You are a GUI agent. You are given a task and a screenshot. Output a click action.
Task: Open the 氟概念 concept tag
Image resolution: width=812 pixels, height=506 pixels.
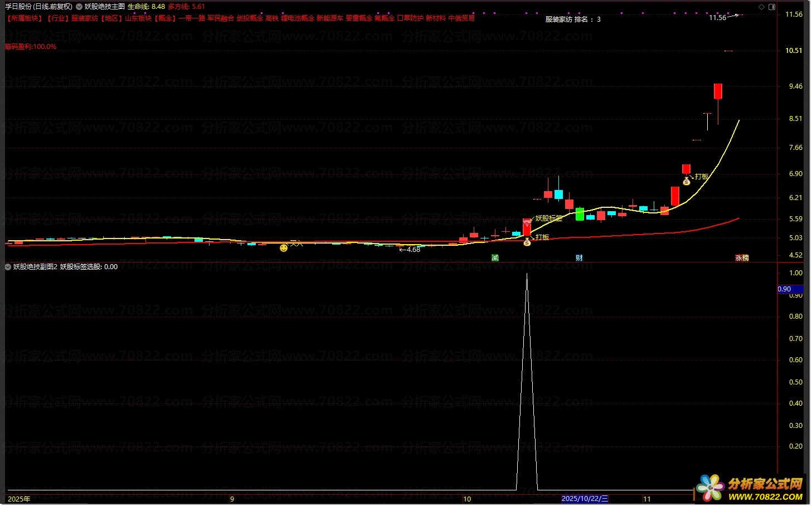(385, 18)
